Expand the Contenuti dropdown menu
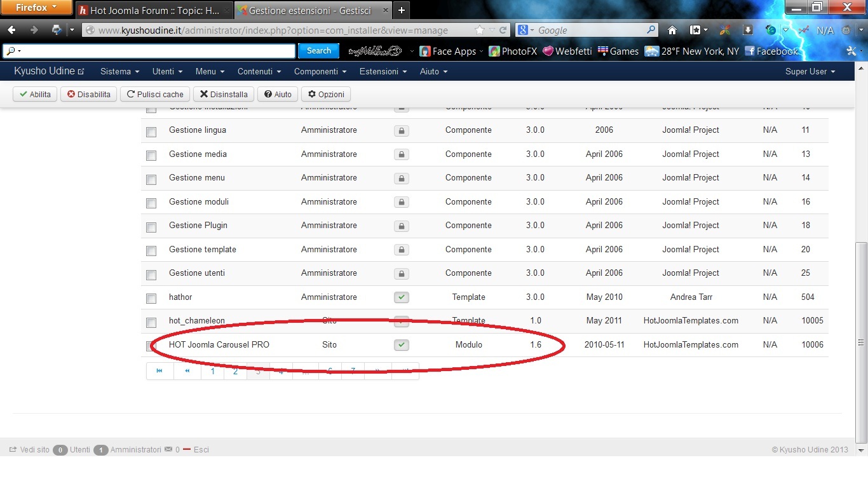Screen dimensions: 868x488 click(x=259, y=71)
